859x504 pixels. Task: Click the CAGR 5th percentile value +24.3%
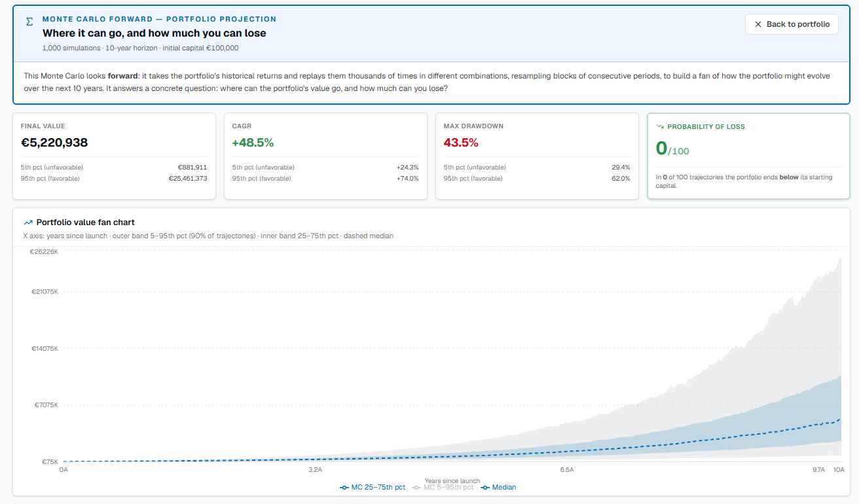[x=407, y=168]
